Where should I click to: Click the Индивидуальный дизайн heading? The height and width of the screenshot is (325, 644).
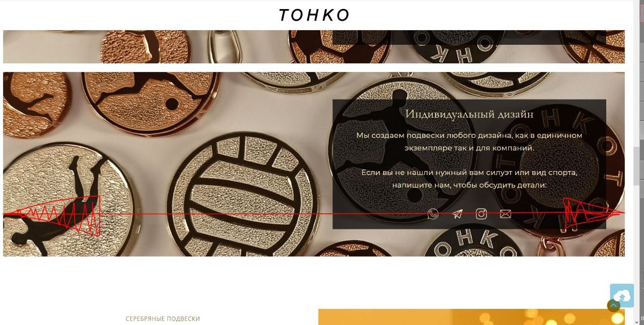tap(469, 114)
